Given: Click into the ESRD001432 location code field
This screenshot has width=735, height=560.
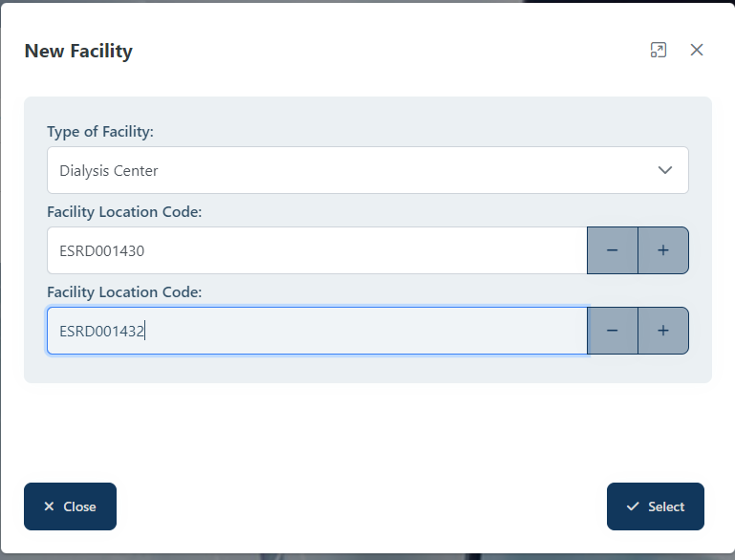Looking at the screenshot, I should [315, 331].
